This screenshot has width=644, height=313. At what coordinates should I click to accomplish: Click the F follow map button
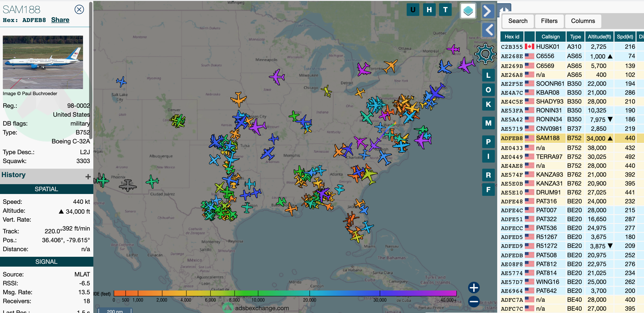click(488, 189)
